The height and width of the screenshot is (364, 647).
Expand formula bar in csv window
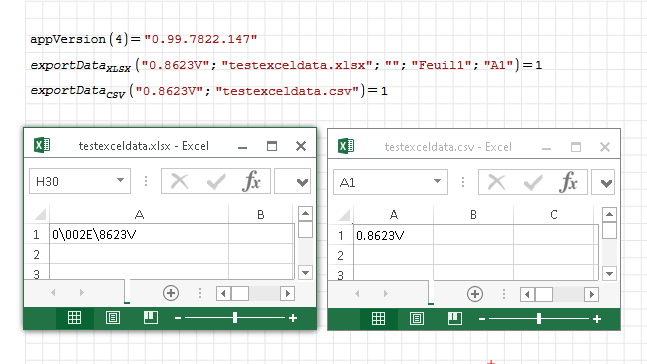pos(606,182)
